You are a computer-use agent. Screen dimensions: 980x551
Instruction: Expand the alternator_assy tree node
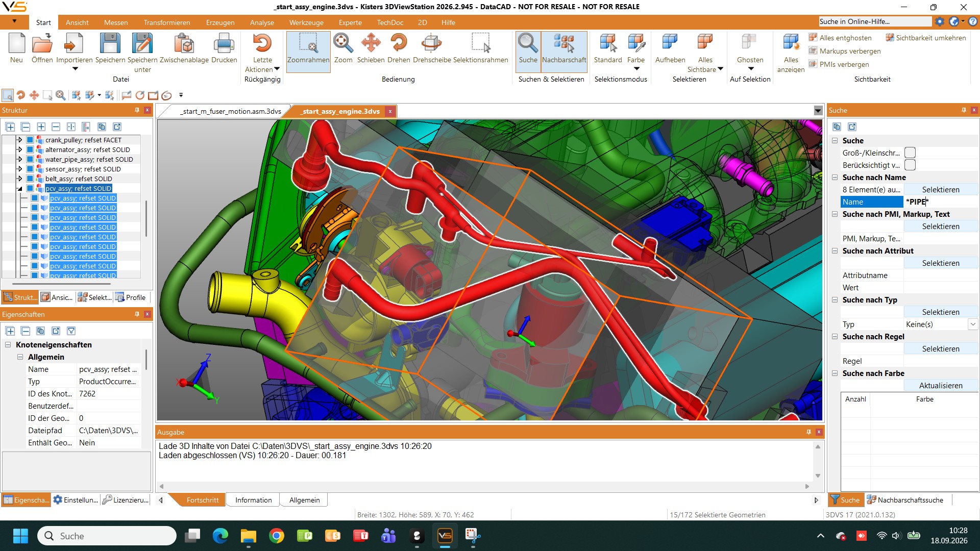pyautogui.click(x=20, y=149)
